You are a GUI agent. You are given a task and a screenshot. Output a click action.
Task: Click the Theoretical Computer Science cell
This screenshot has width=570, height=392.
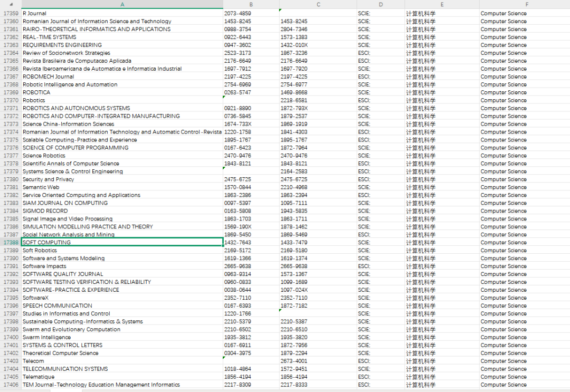tap(122, 353)
